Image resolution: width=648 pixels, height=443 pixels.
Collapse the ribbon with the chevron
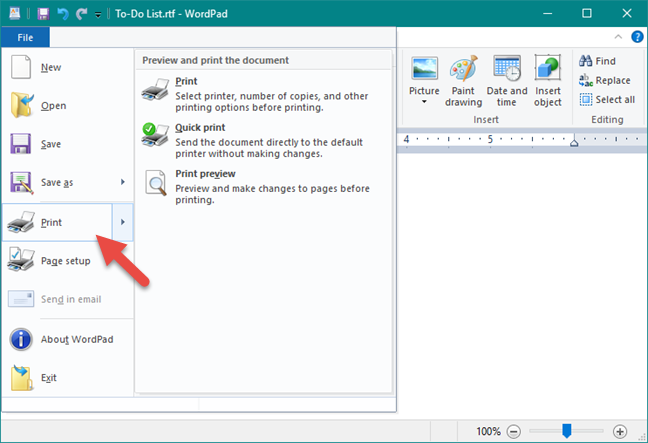pyautogui.click(x=618, y=37)
